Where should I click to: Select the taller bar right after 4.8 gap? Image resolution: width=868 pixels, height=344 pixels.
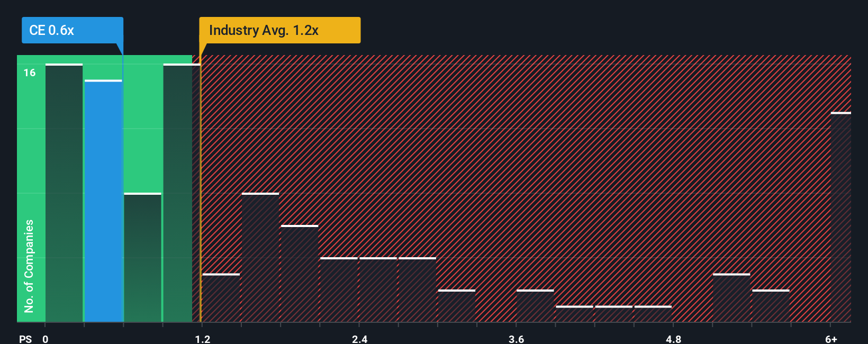tap(731, 297)
